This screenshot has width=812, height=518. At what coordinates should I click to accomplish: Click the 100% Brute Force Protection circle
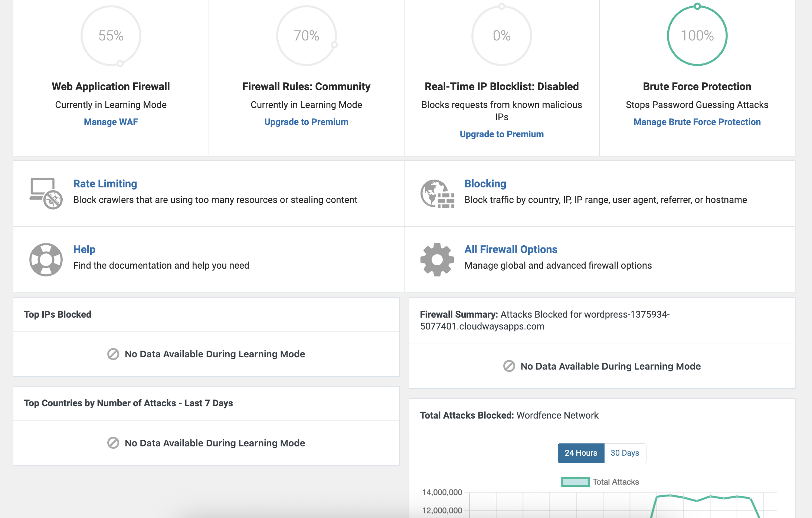click(697, 36)
